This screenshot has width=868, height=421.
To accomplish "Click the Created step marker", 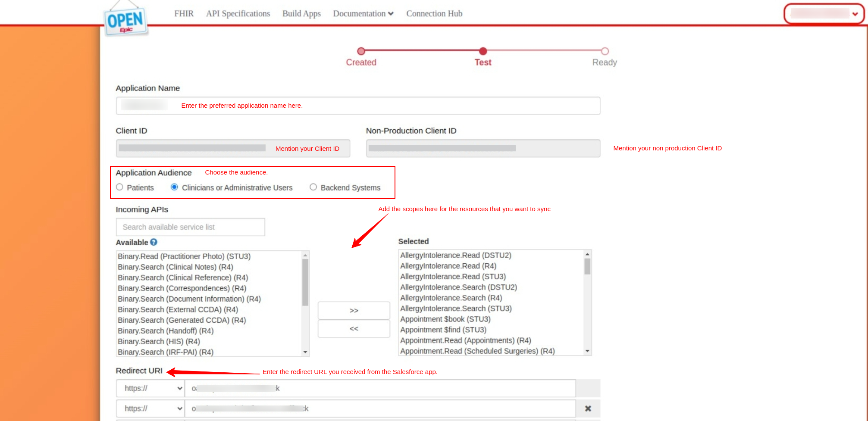I will [x=361, y=51].
